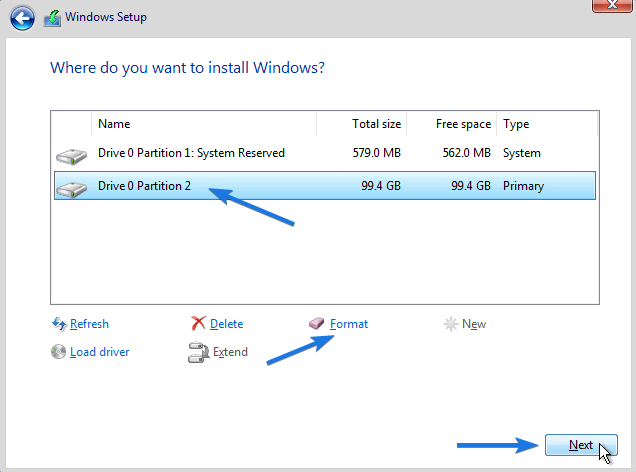Screen dimensions: 636x472
Task: Choose the Format link
Action: tap(349, 324)
